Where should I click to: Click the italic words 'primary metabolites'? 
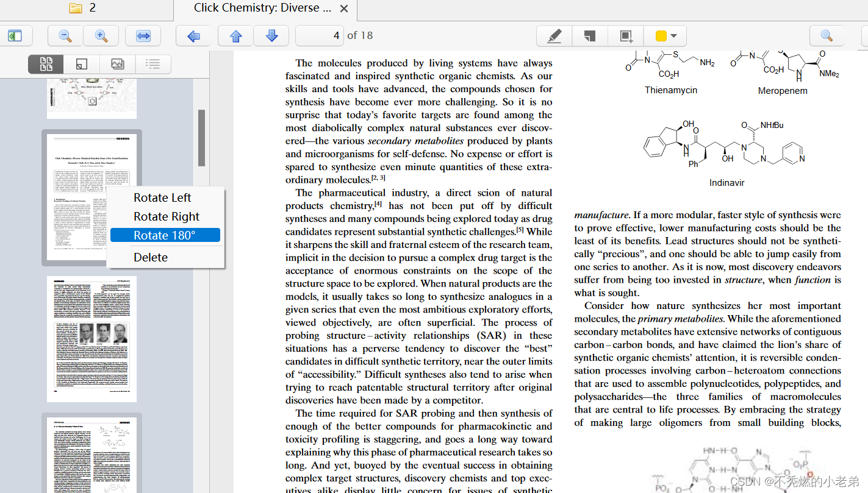680,319
